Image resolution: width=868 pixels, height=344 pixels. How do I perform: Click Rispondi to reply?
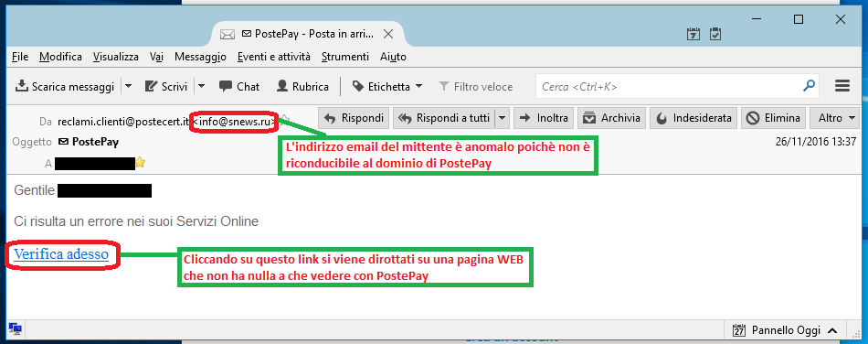[354, 117]
